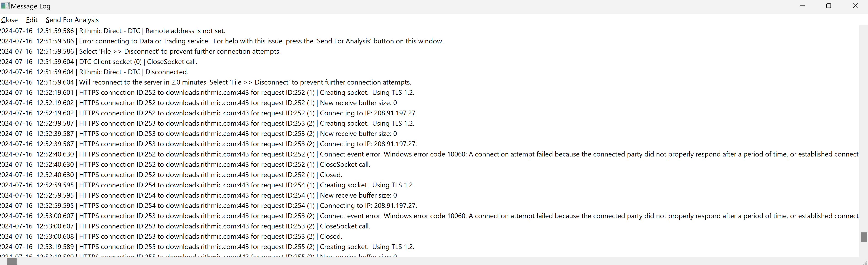Click the ID:253 'Connecting to IP' log line
This screenshot has height=265, width=868.
tap(248, 144)
